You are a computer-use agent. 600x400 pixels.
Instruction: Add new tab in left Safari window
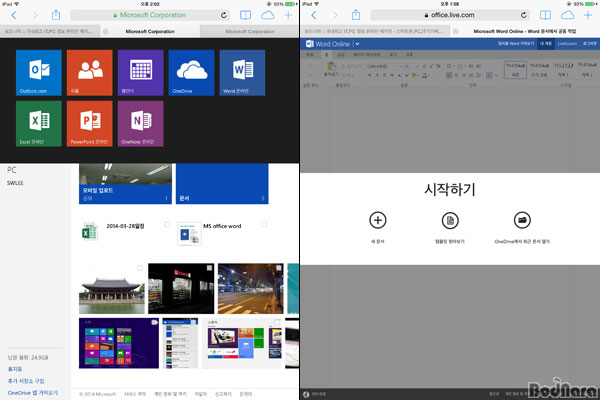pyautogui.click(x=288, y=15)
